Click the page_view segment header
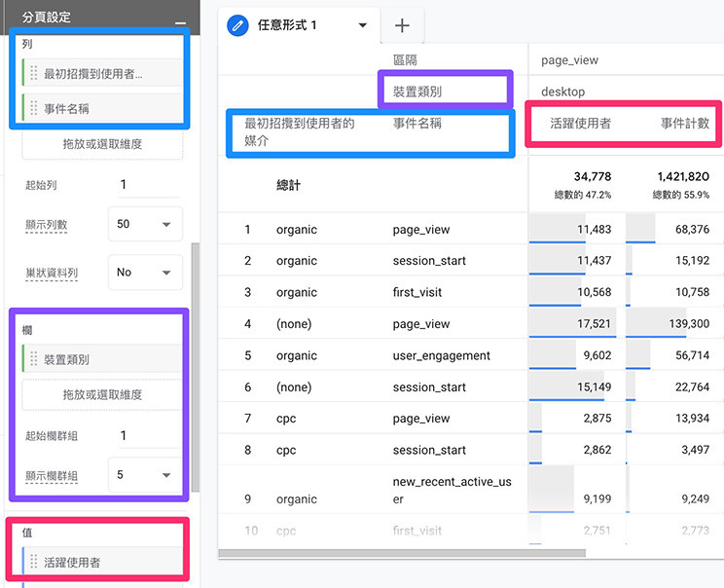Viewport: 724px width, 588px height. tap(569, 60)
